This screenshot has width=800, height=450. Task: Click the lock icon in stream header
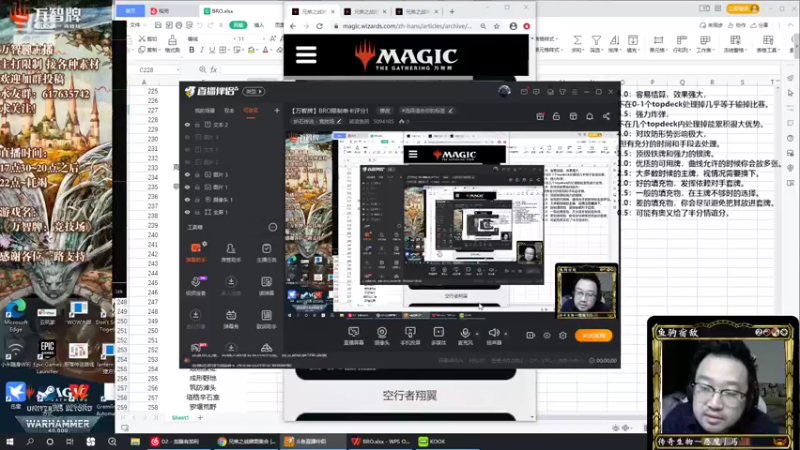pos(556,116)
